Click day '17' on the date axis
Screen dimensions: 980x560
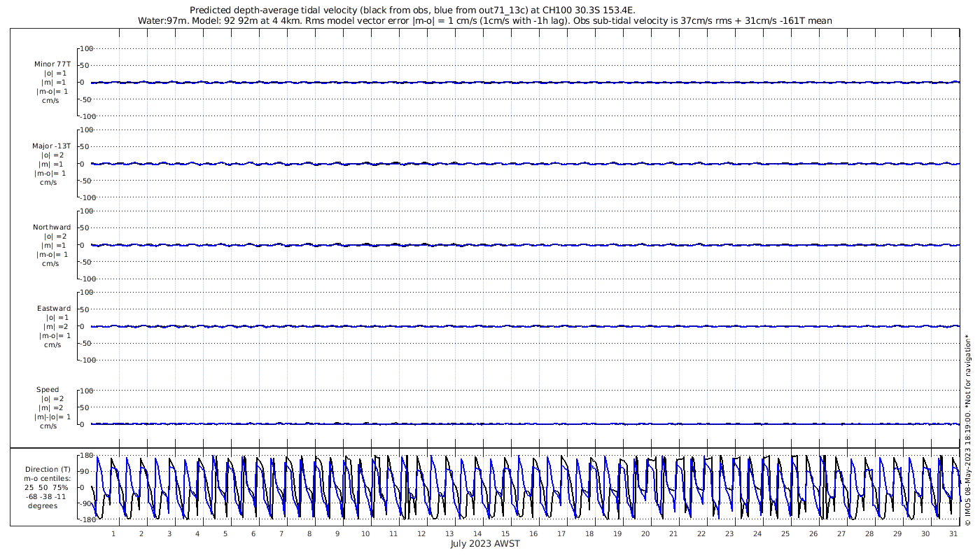click(561, 533)
